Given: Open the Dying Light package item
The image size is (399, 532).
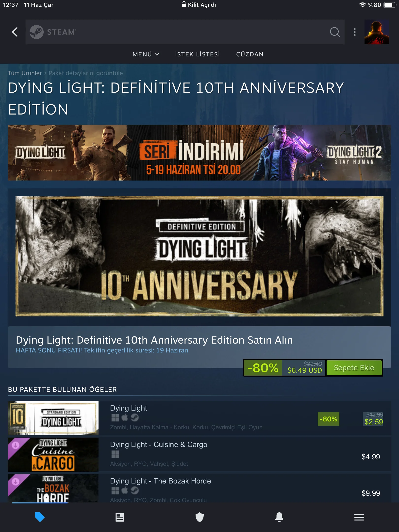Looking at the screenshot, I should coord(199,418).
